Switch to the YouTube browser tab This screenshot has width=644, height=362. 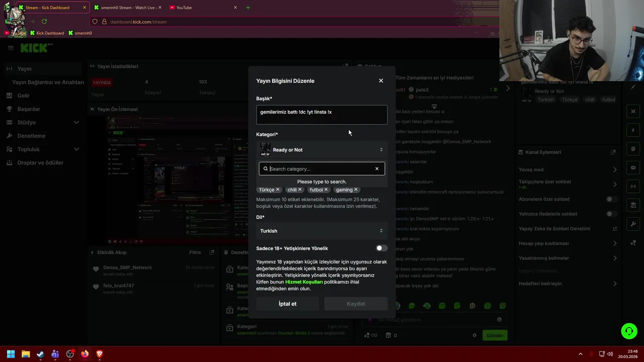(x=203, y=8)
